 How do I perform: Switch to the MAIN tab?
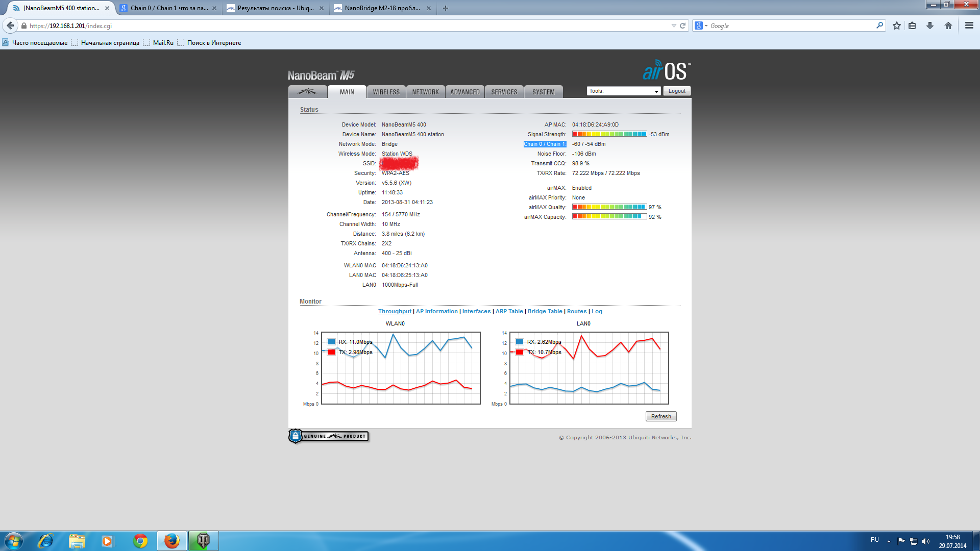click(x=347, y=92)
